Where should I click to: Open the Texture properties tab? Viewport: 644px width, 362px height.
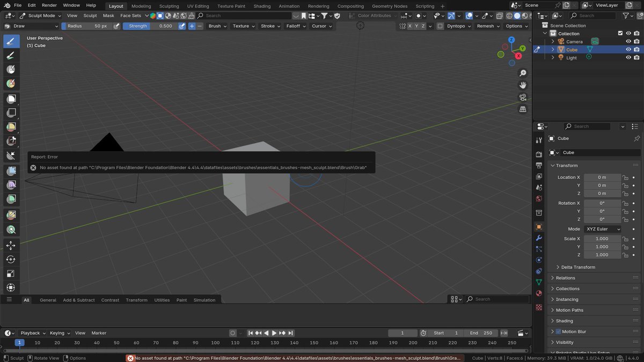pos(539,307)
